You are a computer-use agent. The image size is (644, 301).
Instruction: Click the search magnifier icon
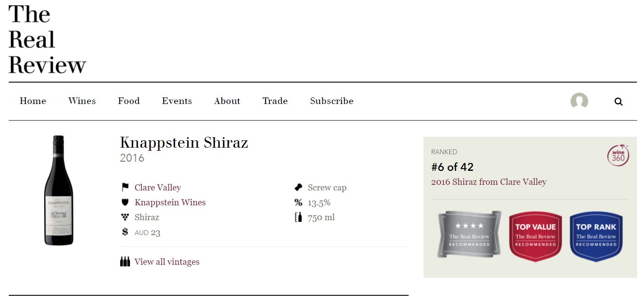pos(618,102)
